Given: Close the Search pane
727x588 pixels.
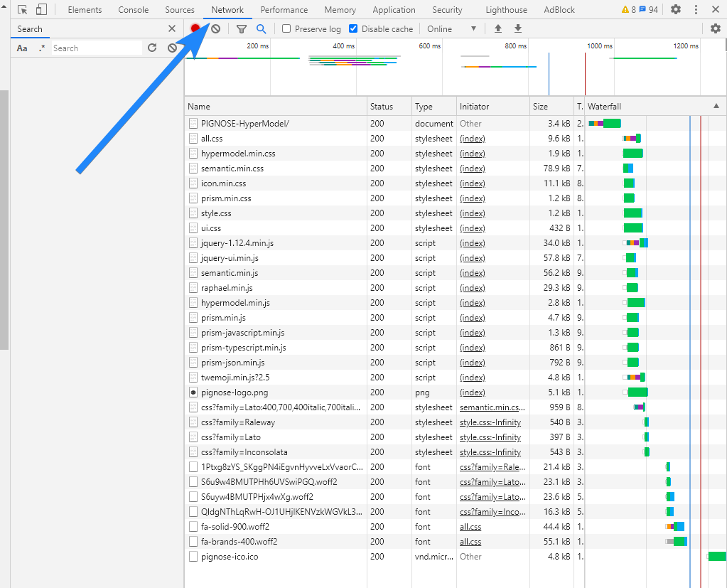Looking at the screenshot, I should point(172,28).
